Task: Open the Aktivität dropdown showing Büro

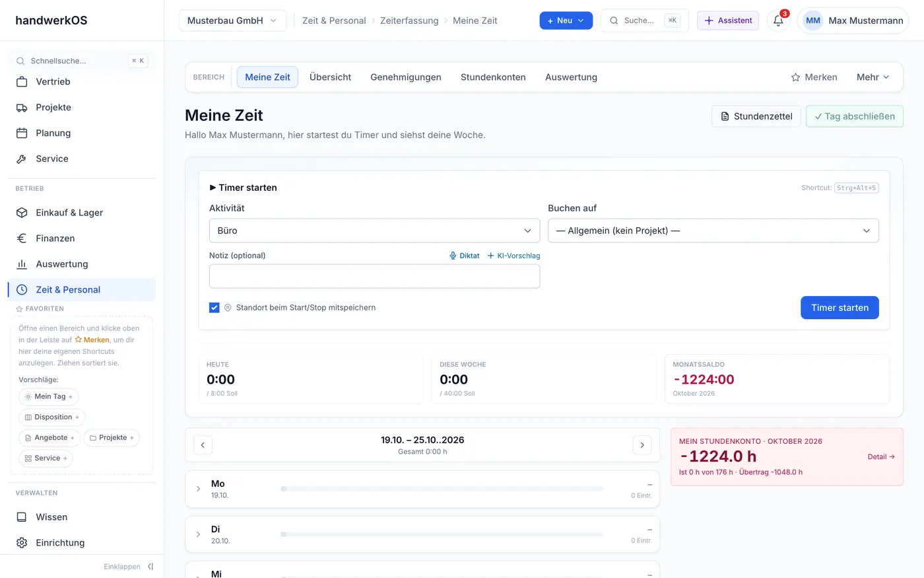Action: coord(374,231)
